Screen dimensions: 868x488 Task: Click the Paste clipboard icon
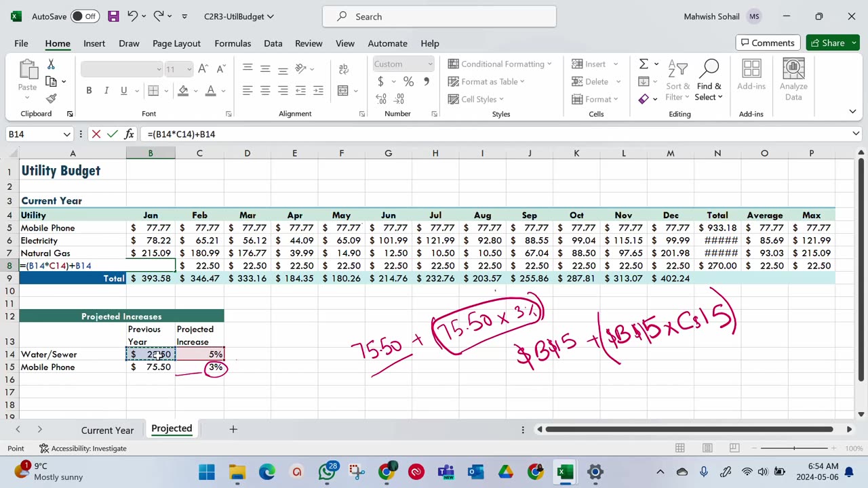point(28,69)
